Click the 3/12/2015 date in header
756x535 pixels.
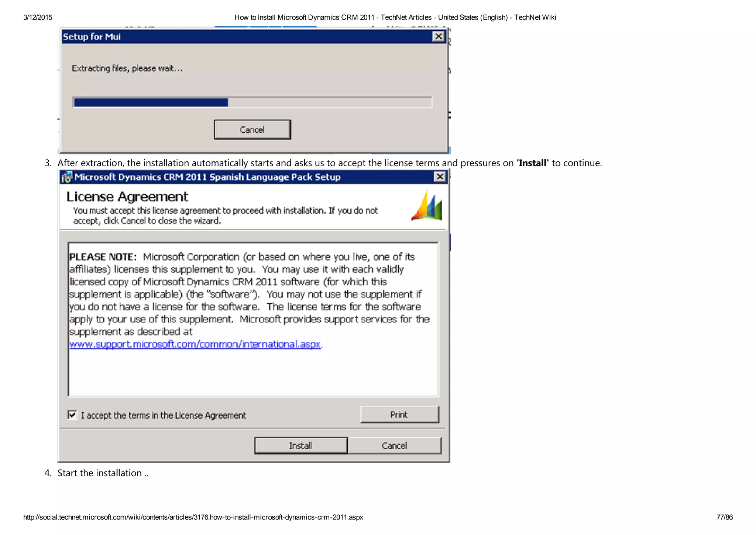point(38,17)
